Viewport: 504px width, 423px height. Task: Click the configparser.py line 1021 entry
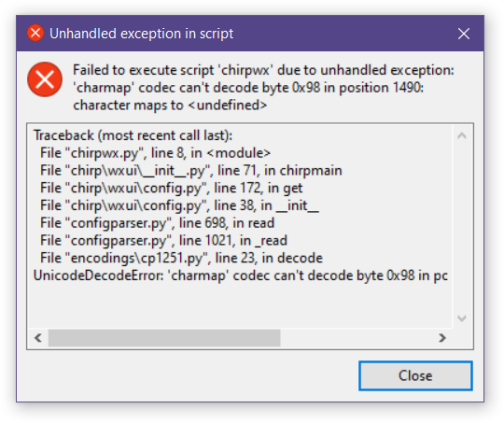[163, 240]
